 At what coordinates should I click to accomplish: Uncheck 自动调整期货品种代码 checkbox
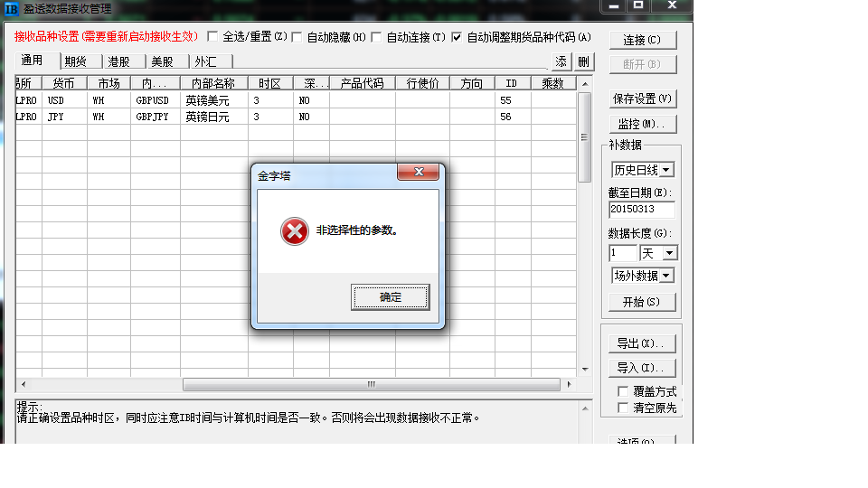click(457, 37)
